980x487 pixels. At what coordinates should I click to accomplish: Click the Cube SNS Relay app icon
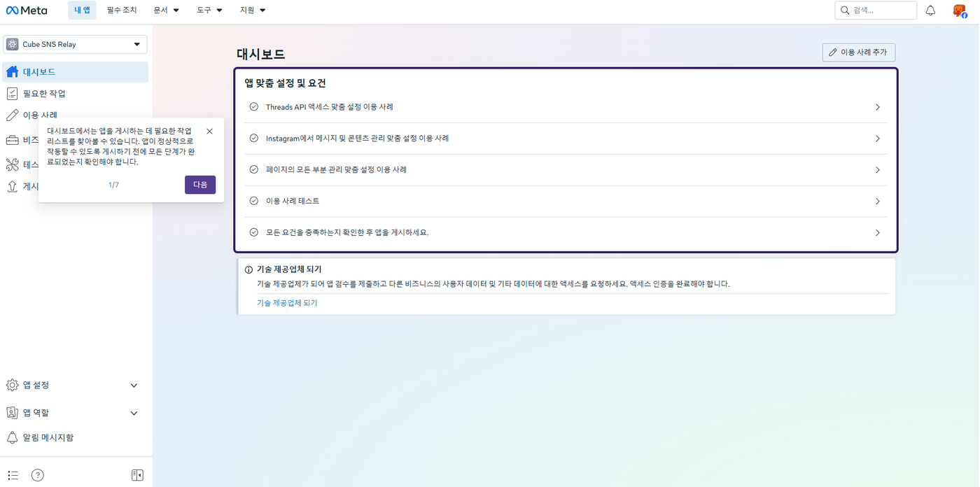(x=12, y=44)
